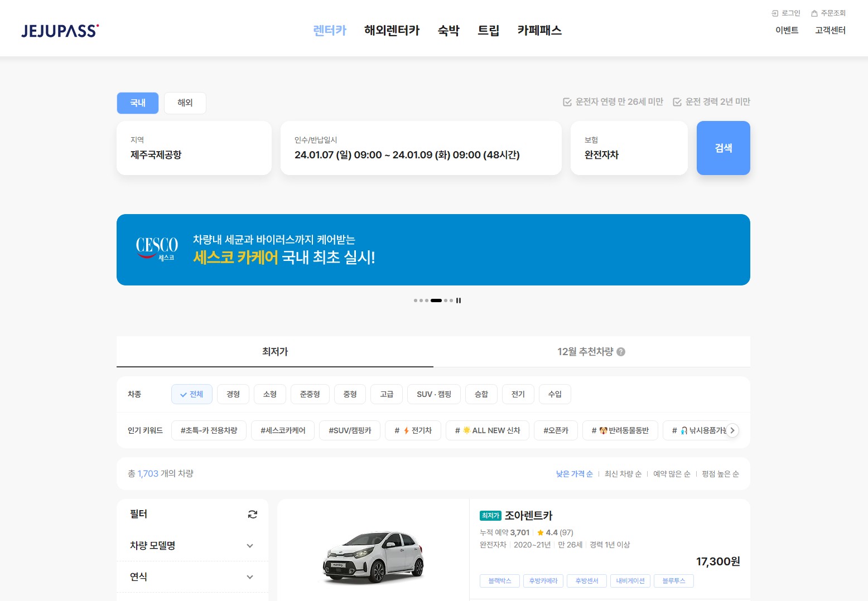Expand the 차량 모델명 filter

249,546
